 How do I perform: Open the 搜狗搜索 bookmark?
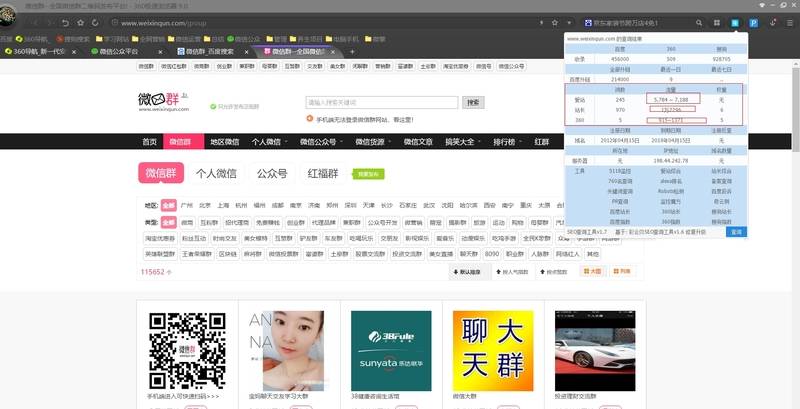pyautogui.click(x=73, y=39)
